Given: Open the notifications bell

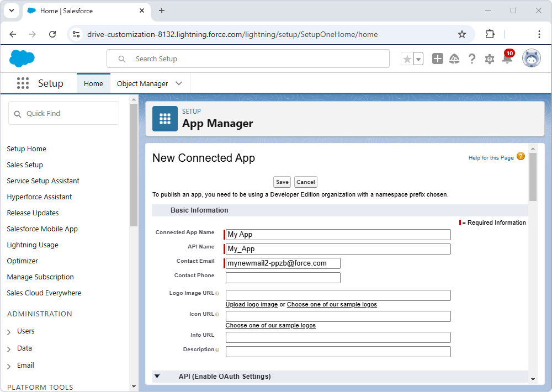Looking at the screenshot, I should point(506,59).
